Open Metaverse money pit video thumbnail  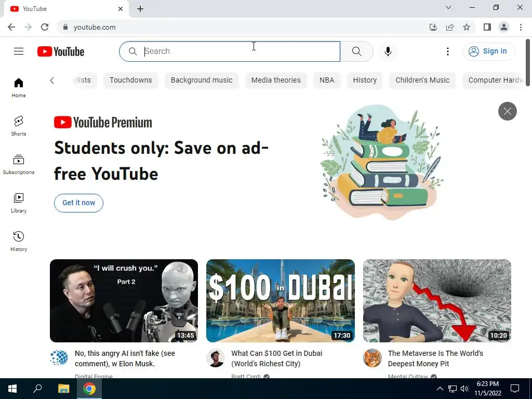437,301
